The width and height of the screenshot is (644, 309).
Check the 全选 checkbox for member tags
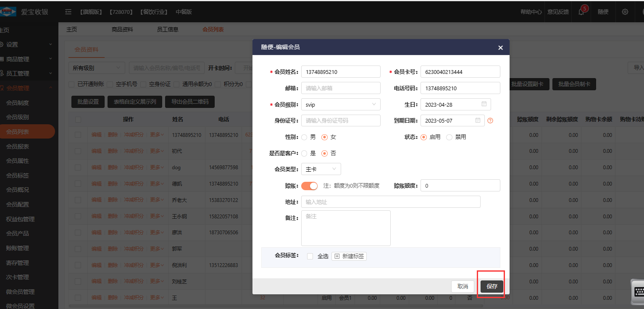coord(310,256)
